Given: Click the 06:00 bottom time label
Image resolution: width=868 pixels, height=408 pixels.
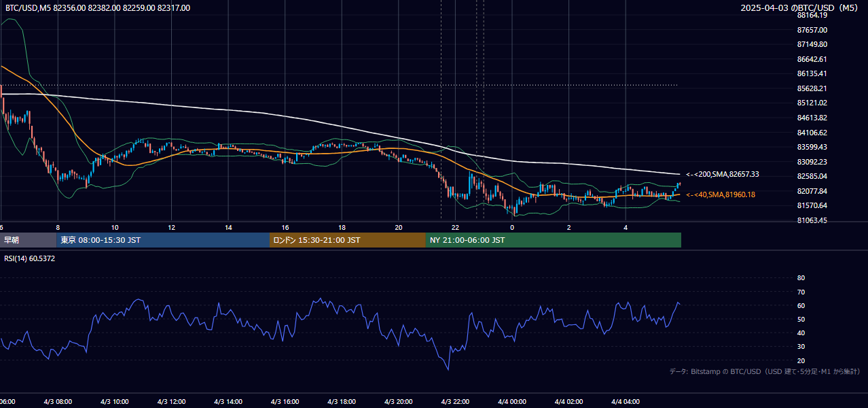Looking at the screenshot, I should [x=7, y=402].
